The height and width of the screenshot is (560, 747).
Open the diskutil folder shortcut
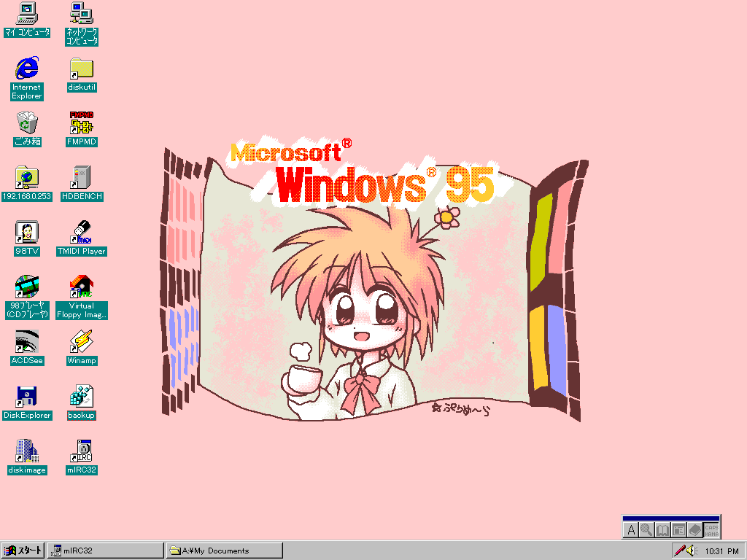[x=82, y=69]
